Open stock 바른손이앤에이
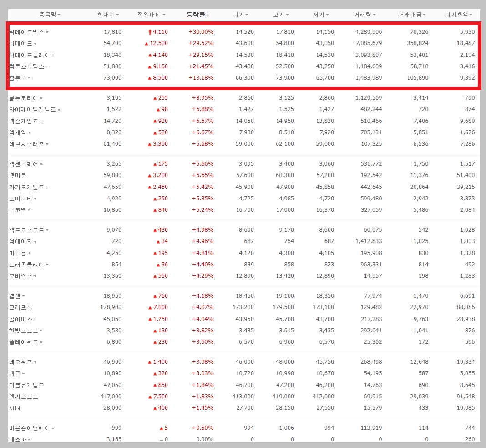This screenshot has height=448, width=486. point(30,428)
